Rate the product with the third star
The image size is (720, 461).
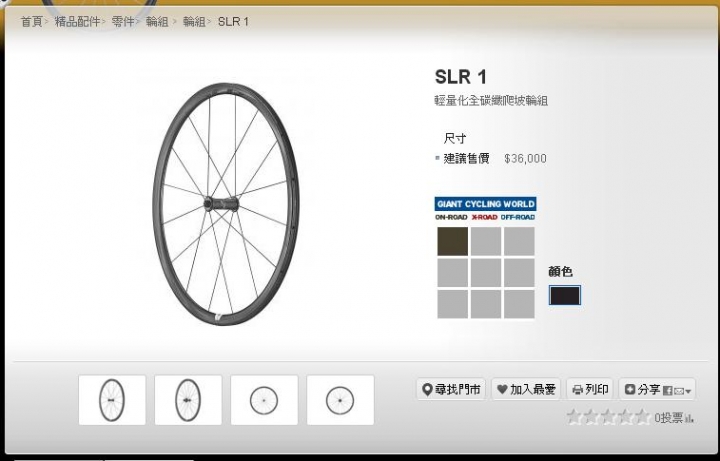[608, 417]
